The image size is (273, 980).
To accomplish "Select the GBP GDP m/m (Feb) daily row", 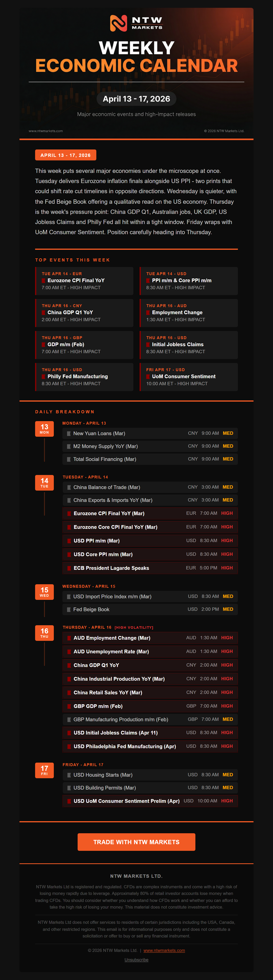I will [150, 706].
